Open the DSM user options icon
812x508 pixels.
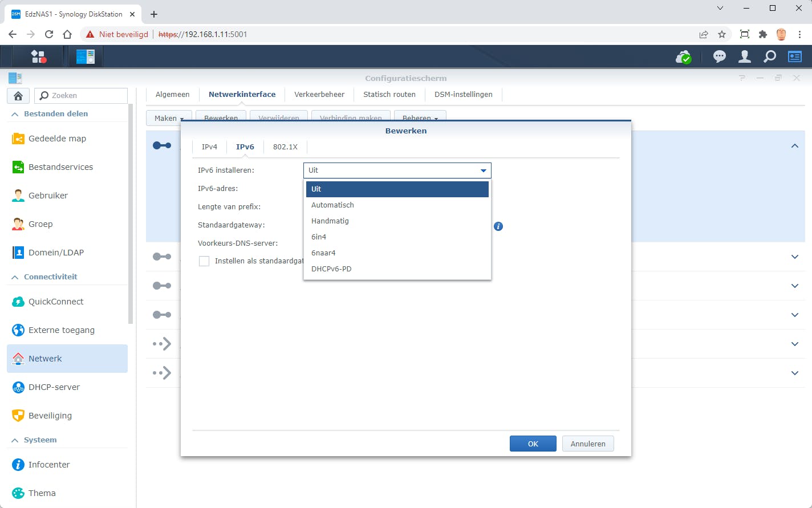(745, 56)
